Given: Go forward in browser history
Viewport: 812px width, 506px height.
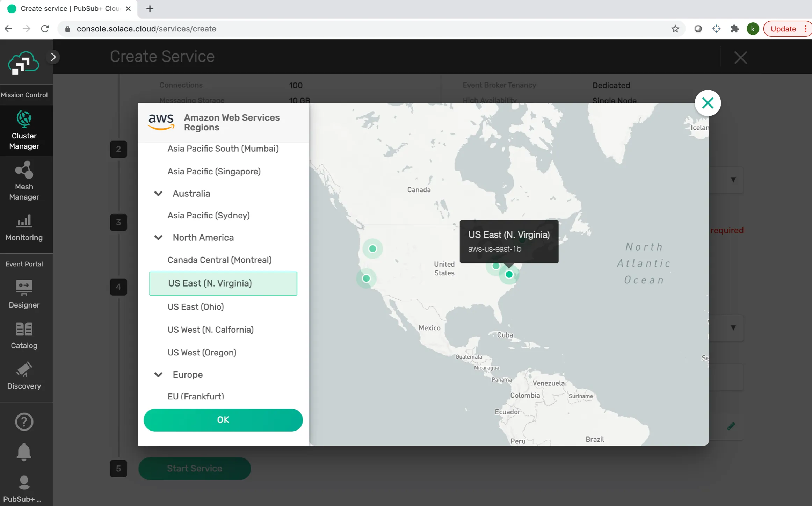Looking at the screenshot, I should [27, 29].
